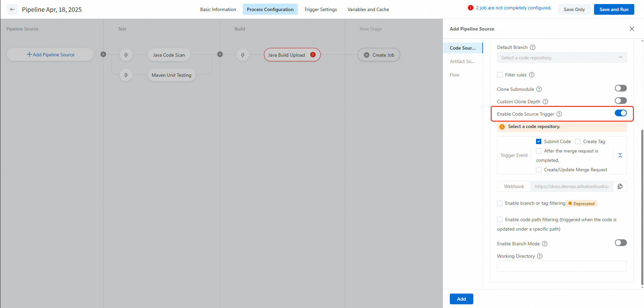Click the panel vertical scrollbar
This screenshot has height=308, width=644.
642,208
